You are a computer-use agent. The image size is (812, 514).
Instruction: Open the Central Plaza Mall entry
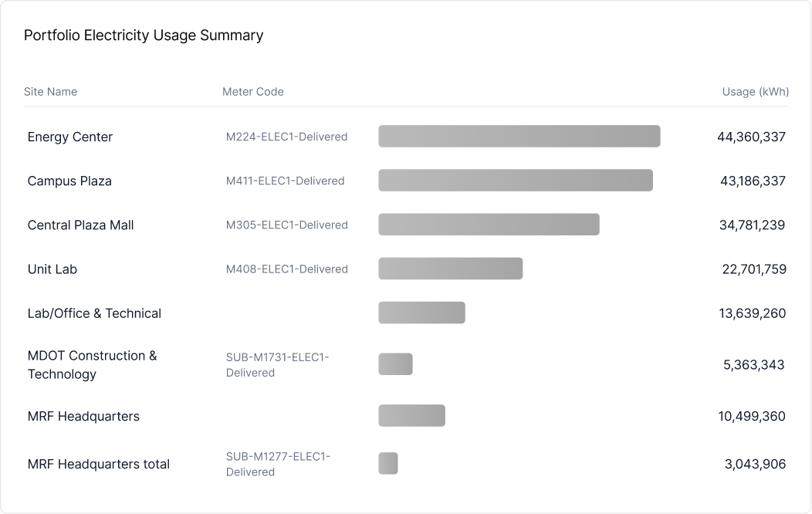coord(80,225)
